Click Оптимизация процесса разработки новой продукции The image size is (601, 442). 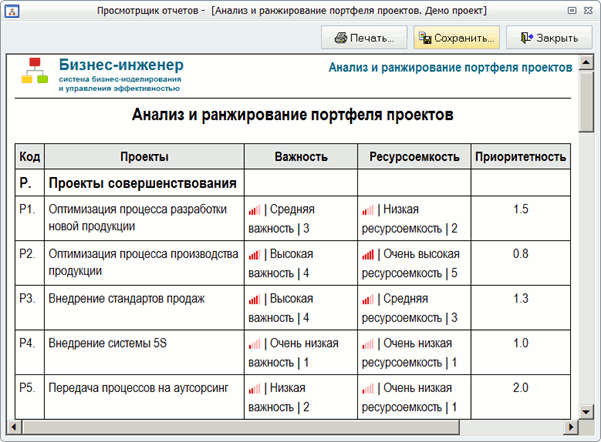coord(138,218)
